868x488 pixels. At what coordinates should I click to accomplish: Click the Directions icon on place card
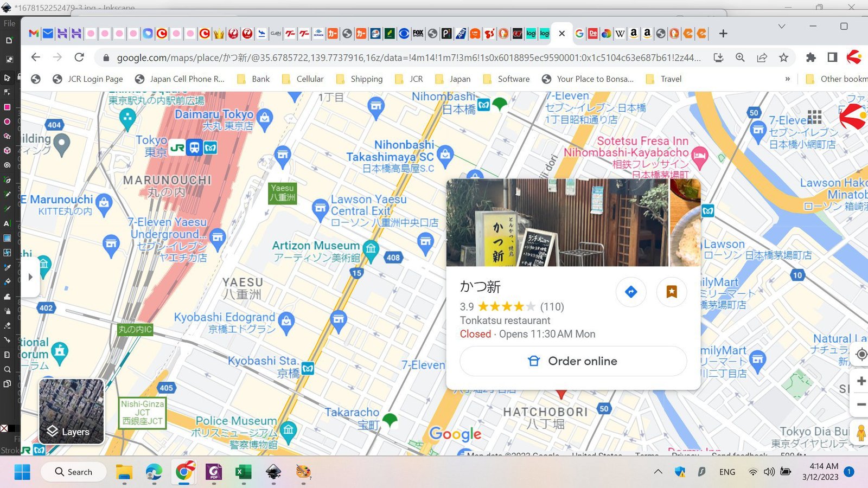[631, 292]
